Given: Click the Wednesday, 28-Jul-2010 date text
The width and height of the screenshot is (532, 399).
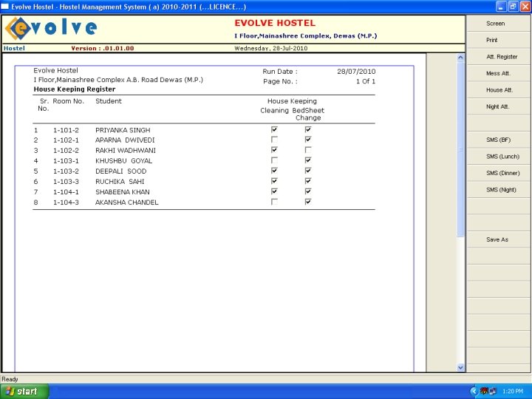Looking at the screenshot, I should click(270, 48).
